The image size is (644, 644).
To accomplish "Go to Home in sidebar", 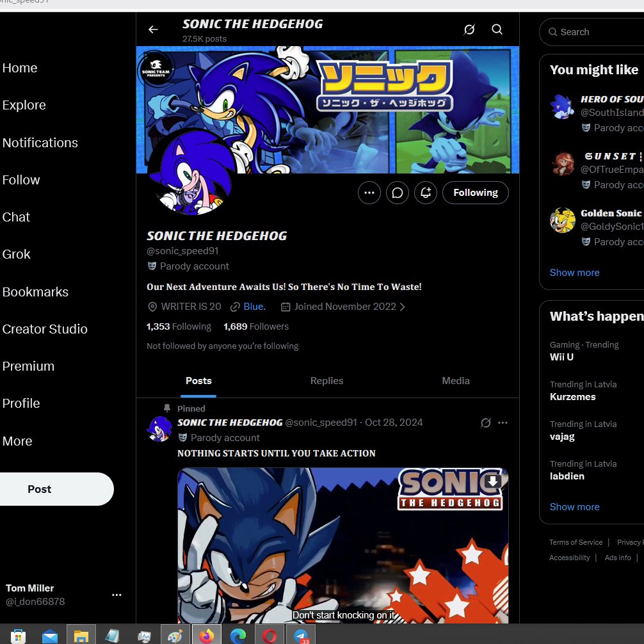I will [20, 68].
